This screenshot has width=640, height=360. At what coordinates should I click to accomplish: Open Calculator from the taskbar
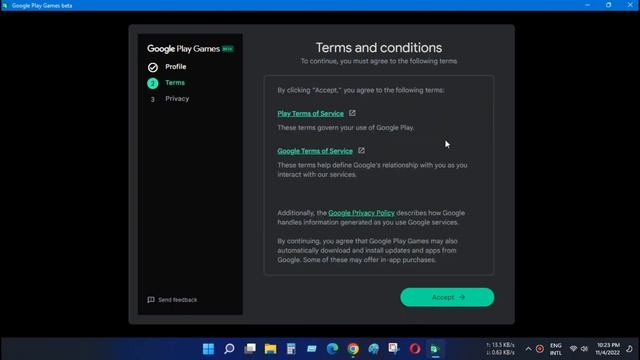pos(291,349)
